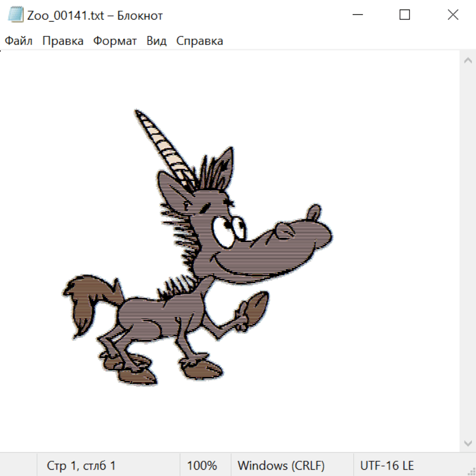Open the Формат menu
476x476 pixels.
point(115,41)
